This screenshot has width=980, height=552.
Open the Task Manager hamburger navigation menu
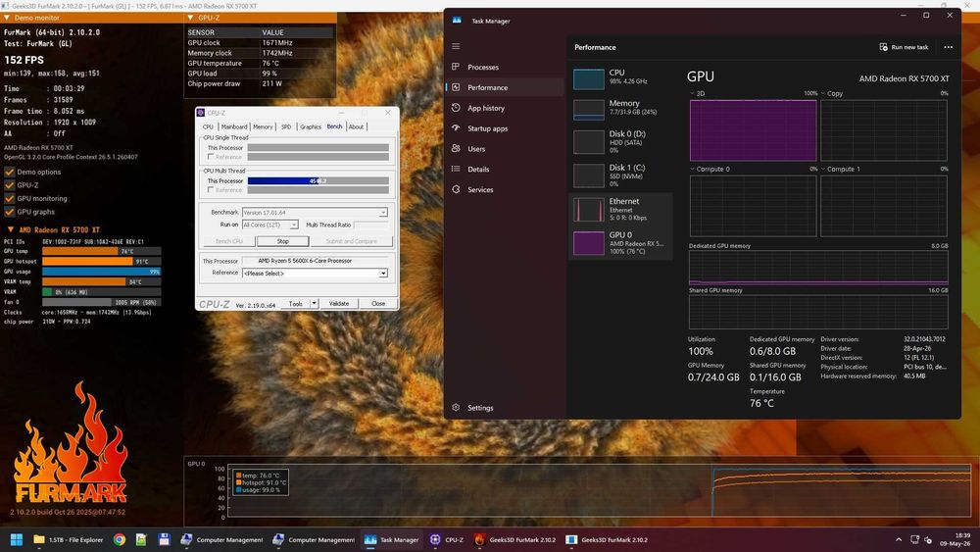456,46
